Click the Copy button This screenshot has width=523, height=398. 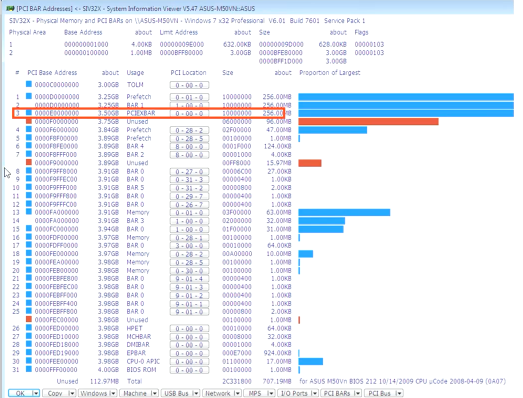tap(55, 393)
